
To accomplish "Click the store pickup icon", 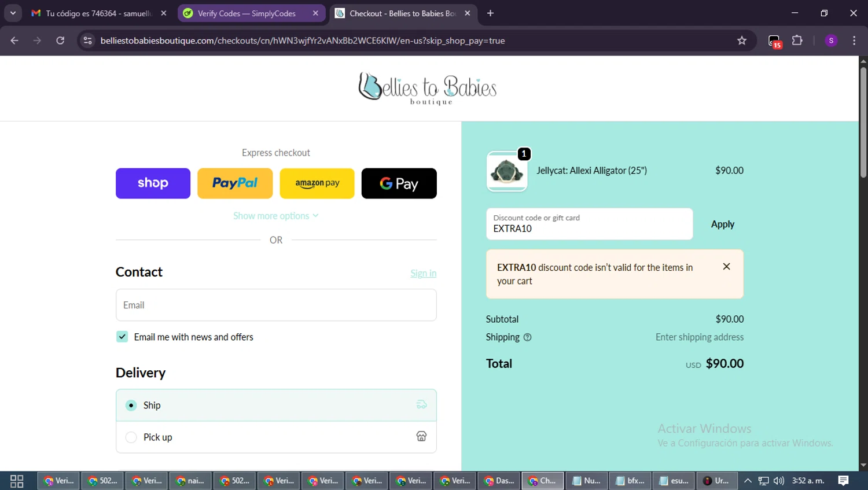I will tap(421, 436).
